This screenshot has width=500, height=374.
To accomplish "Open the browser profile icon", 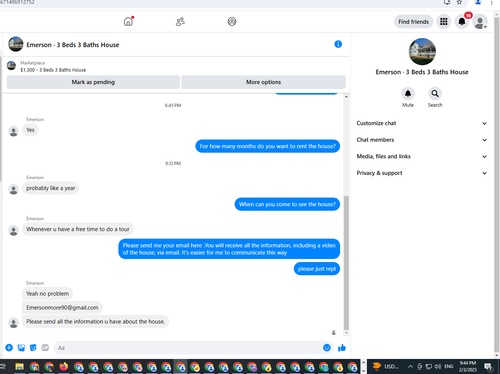I will tap(478, 2).
